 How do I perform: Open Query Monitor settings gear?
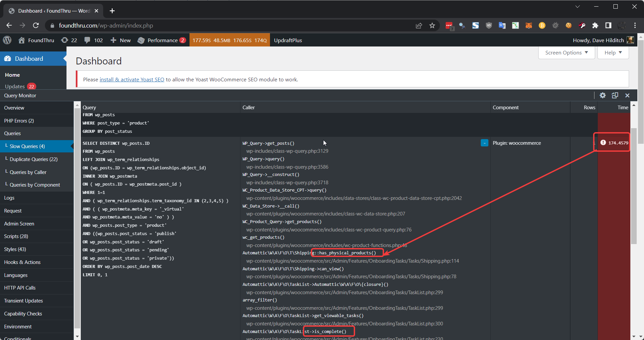point(603,95)
